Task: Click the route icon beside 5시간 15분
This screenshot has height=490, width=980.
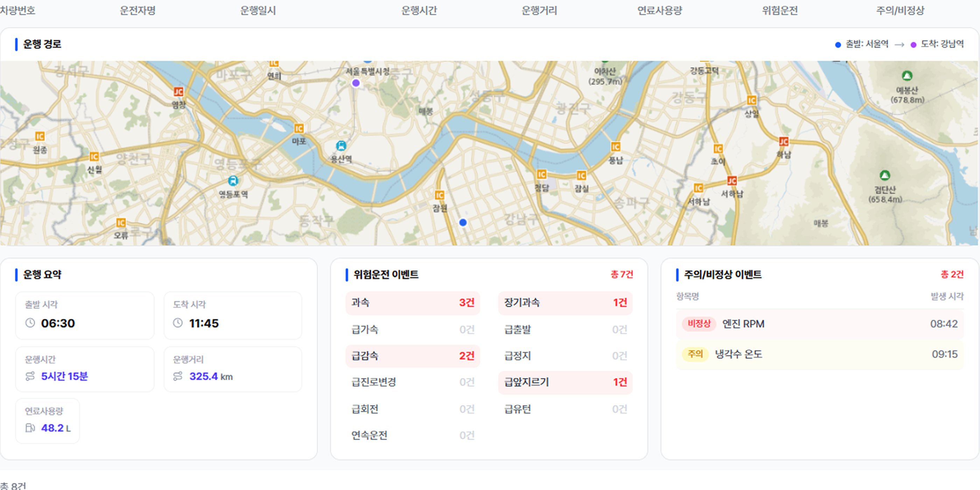Action: (x=30, y=376)
